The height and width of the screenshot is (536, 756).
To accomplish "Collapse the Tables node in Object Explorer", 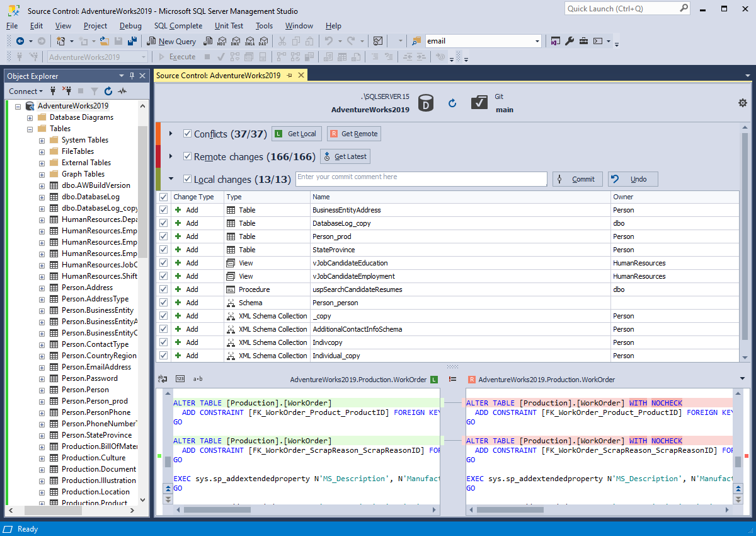I will (x=29, y=128).
